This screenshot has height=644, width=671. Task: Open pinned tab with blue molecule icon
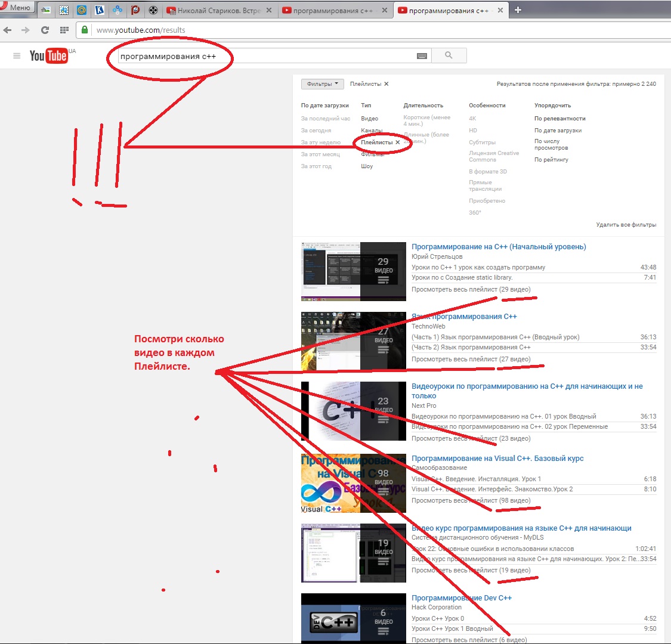click(x=117, y=10)
